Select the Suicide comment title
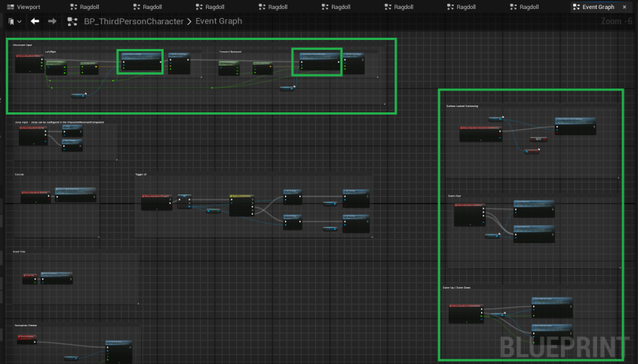Image resolution: width=638 pixels, height=364 pixels. pos(20,174)
